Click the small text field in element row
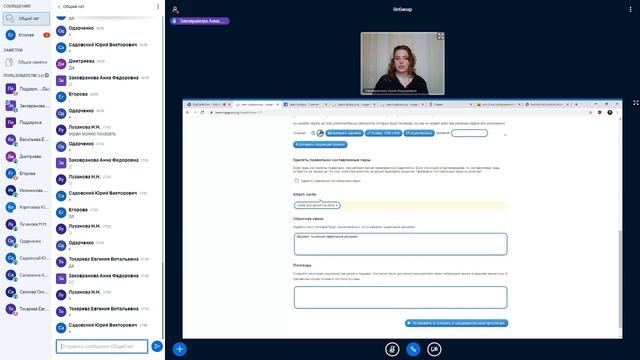Screen dimensions: 640x360 [x=469, y=133]
